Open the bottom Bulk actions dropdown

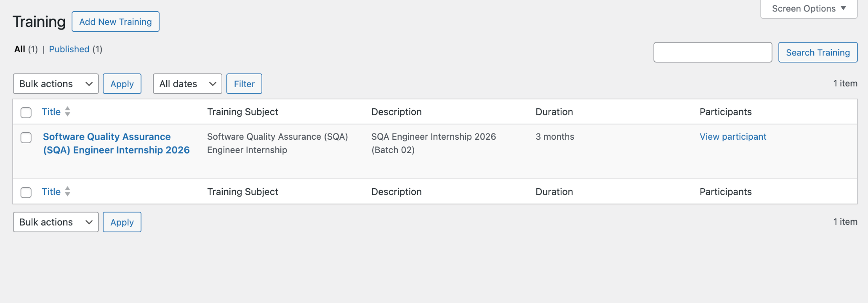tap(56, 222)
